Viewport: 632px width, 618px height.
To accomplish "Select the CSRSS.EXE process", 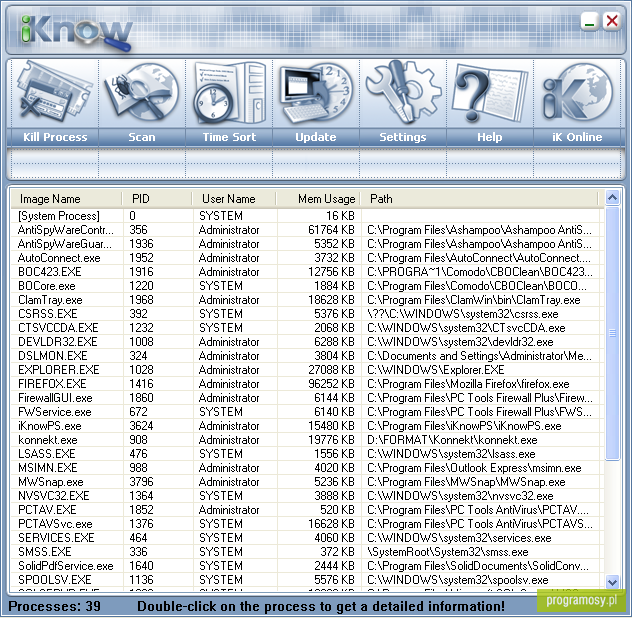I will [x=307, y=314].
